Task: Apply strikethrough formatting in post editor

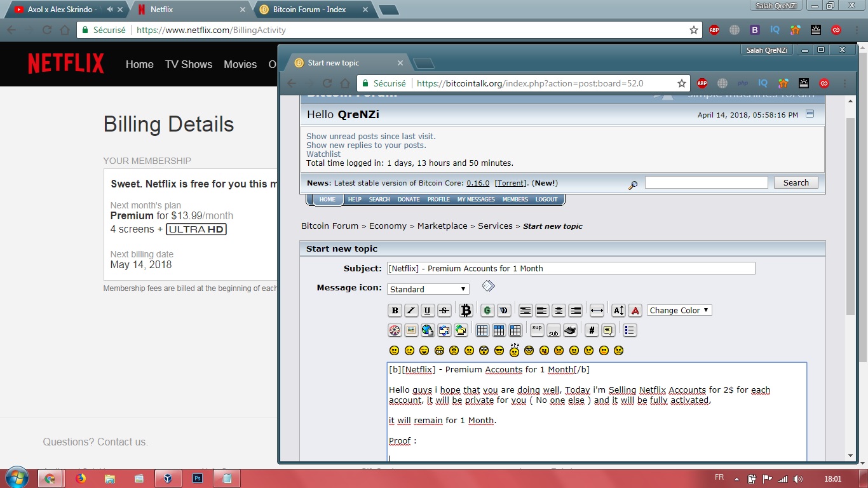Action: tap(444, 311)
